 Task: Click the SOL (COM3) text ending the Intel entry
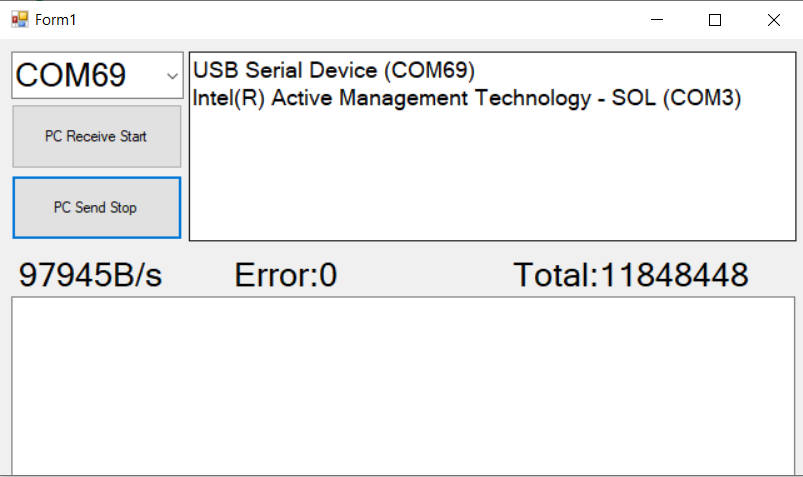tap(676, 98)
